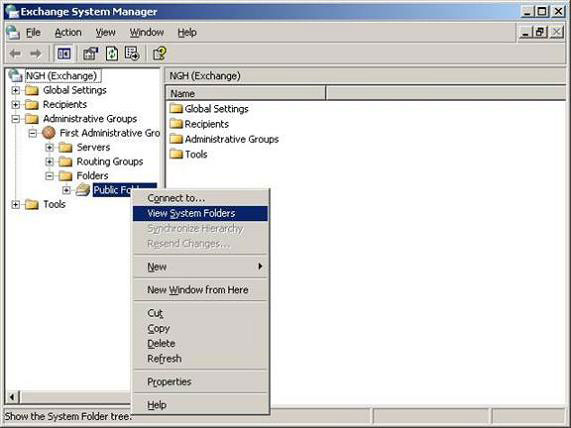Select the NGH (Exchange) tree root label
This screenshot has width=571, height=428.
point(63,76)
